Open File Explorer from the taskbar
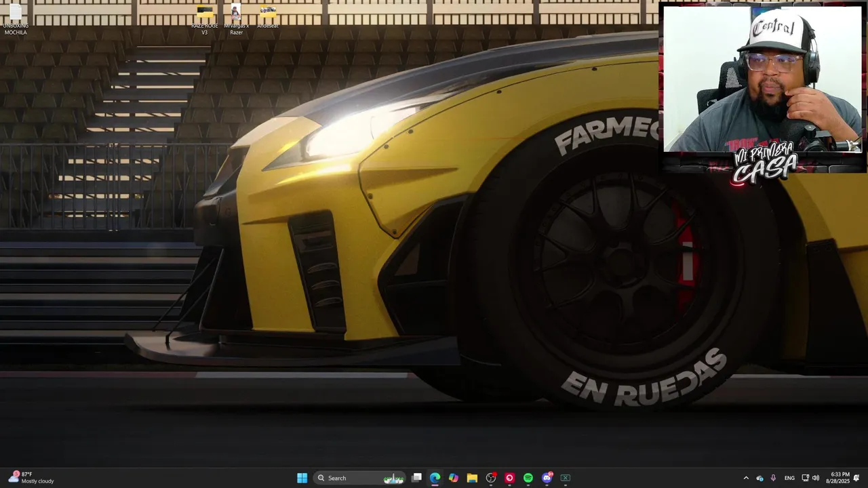The height and width of the screenshot is (488, 868). tap(472, 478)
